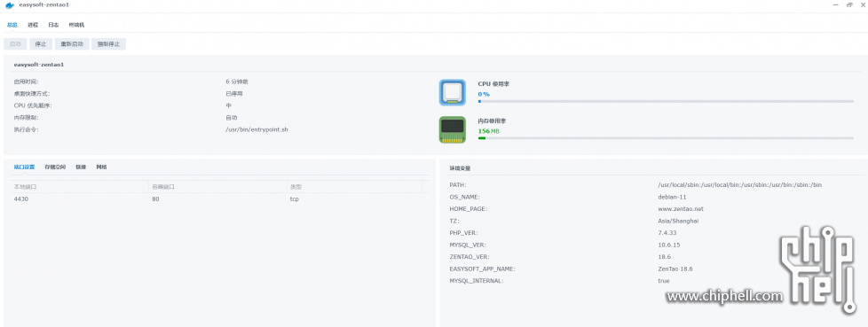This screenshot has height=327, width=868.
Task: Open the 日志 (Log) tab
Action: coord(53,25)
